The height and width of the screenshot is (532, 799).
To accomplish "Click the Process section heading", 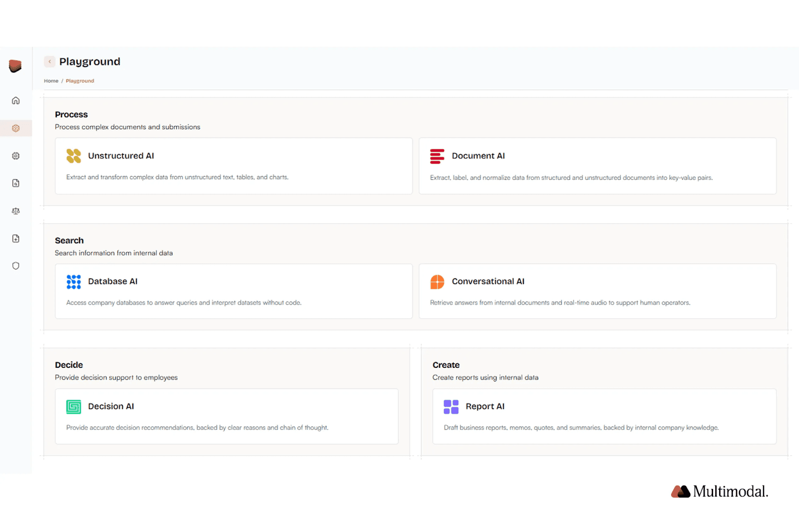I will click(71, 114).
